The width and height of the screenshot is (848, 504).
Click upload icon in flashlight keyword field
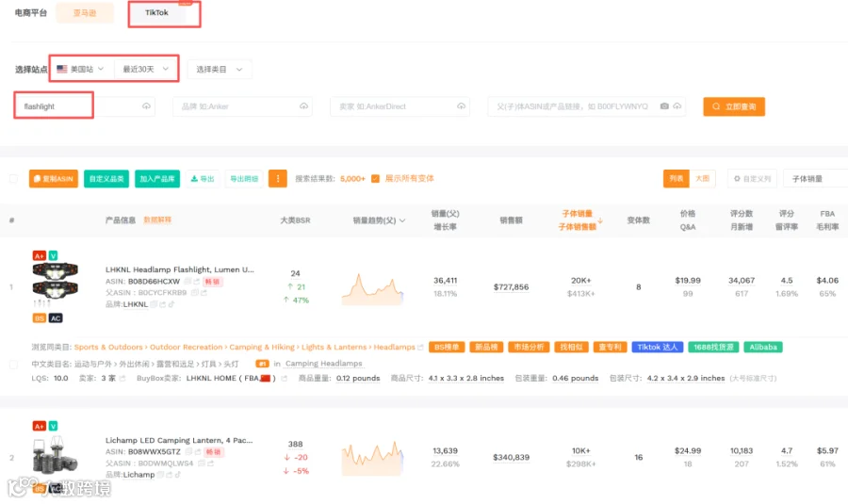(146, 106)
